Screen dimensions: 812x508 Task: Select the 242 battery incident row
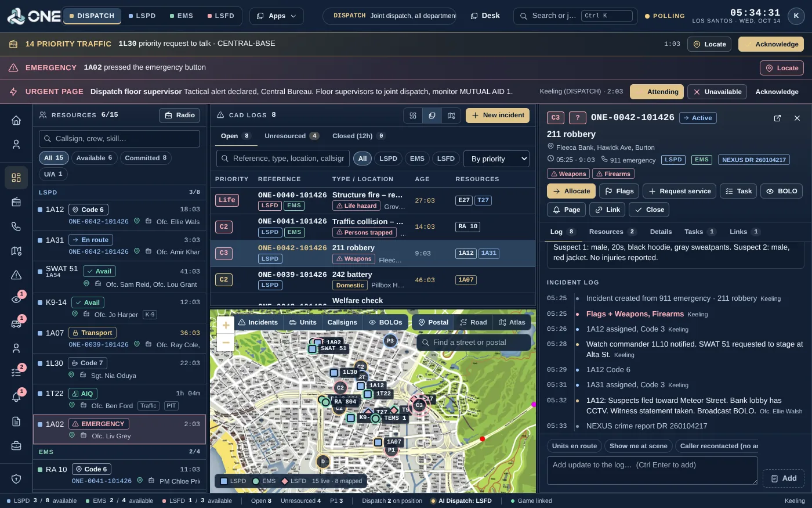[x=373, y=280]
